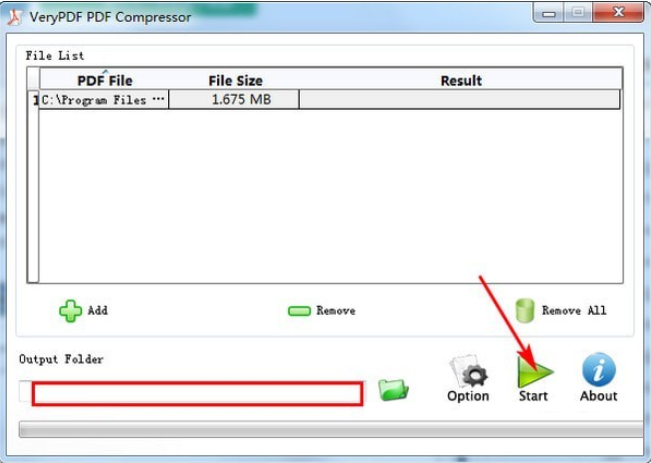651x463 pixels.
Task: Click the Add text label
Action: coord(98,310)
